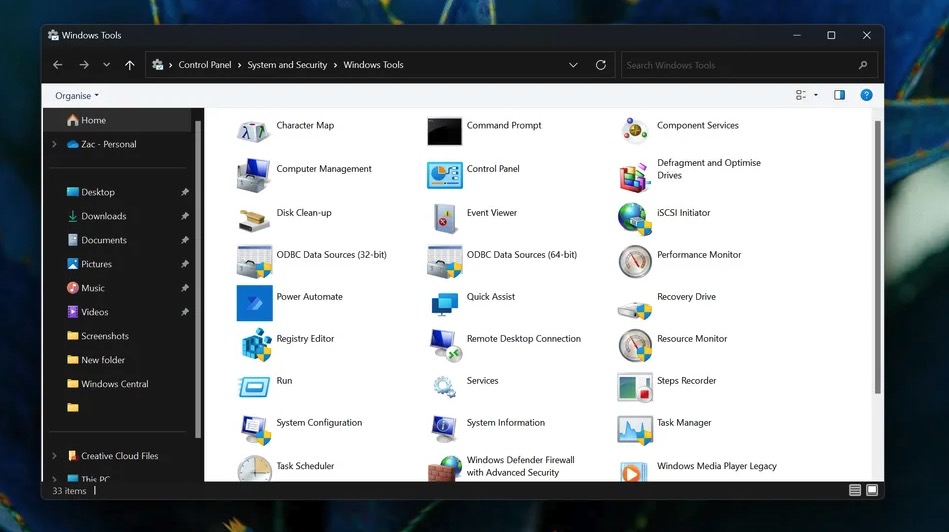
Task: Expand the chevron after System and Security breadcrumb
Action: click(335, 65)
